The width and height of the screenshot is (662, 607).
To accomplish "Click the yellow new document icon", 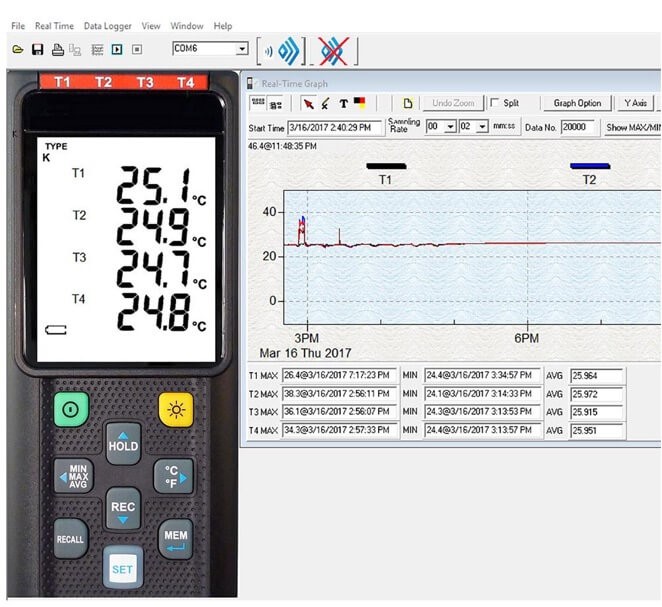I will point(407,103).
